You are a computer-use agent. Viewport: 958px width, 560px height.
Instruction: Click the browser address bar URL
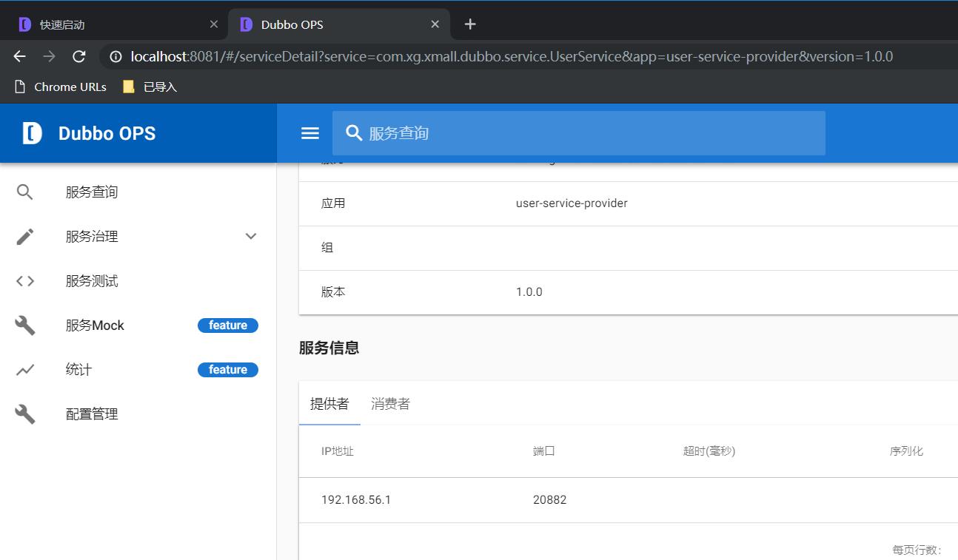tap(512, 56)
